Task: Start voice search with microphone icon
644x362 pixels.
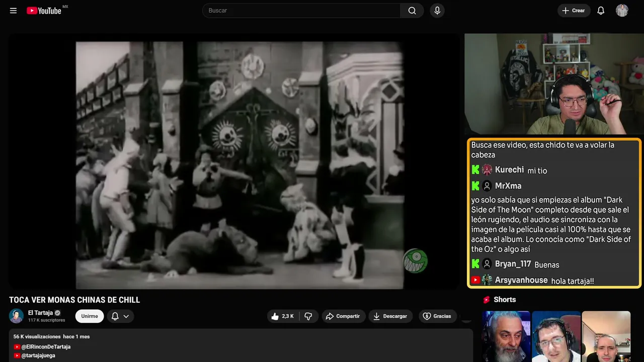Action: click(x=437, y=11)
